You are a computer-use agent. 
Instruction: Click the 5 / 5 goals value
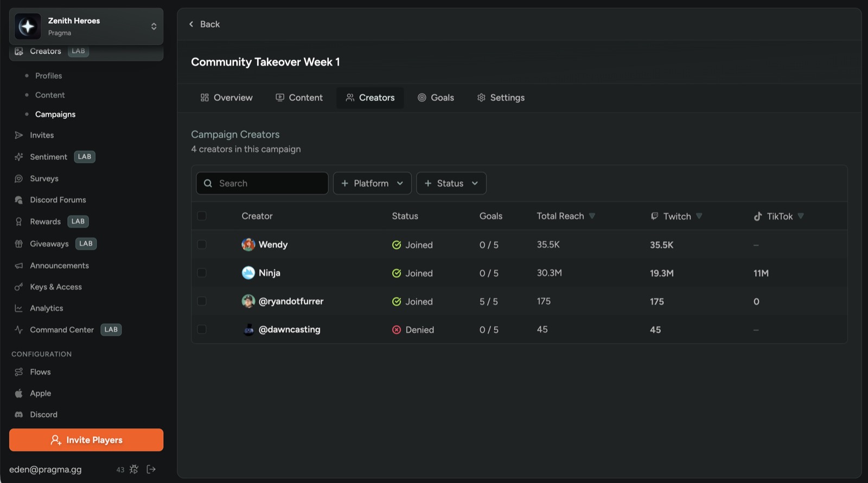(489, 301)
